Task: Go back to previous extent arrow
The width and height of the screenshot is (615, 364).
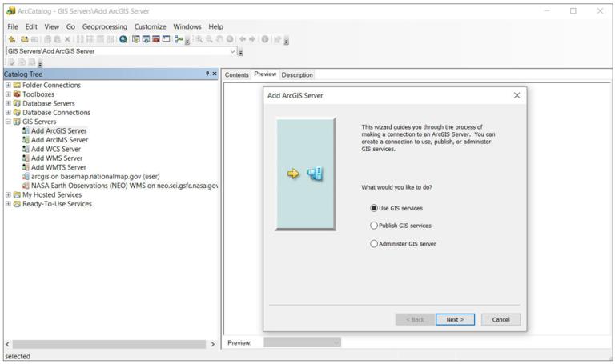Action: [243, 39]
